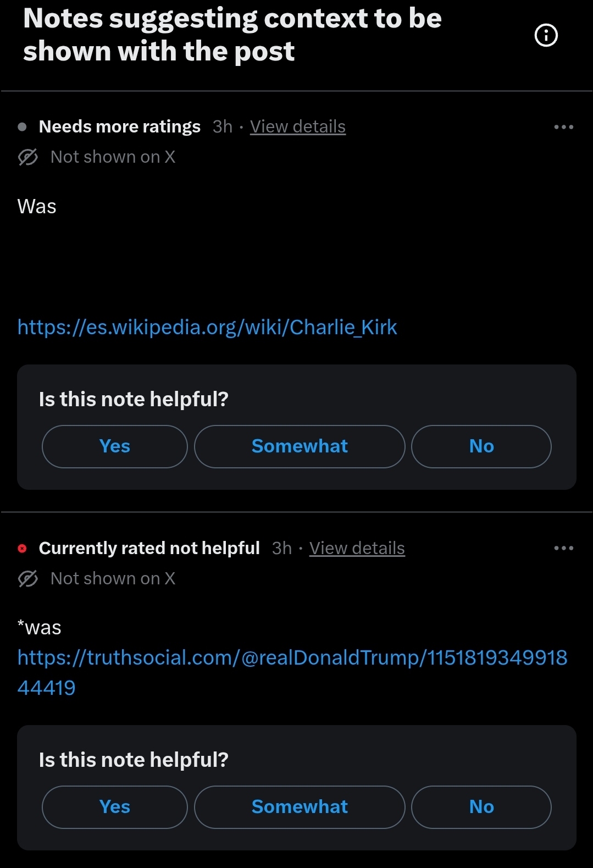Viewport: 593px width, 868px height.
Task: Rate the Truth Social note Somewhat
Action: 300,807
